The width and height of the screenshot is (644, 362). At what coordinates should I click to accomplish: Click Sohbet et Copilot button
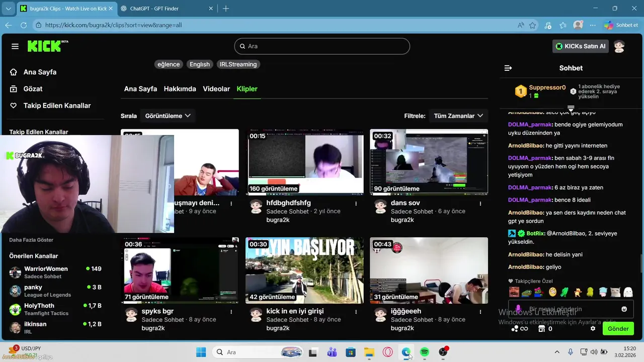(x=621, y=25)
